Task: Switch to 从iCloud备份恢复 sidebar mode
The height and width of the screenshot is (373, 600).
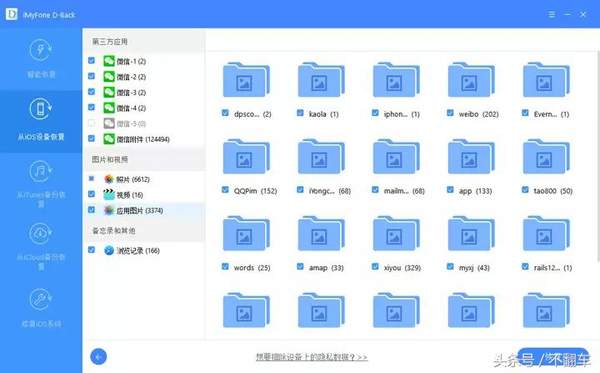Action: [41, 246]
